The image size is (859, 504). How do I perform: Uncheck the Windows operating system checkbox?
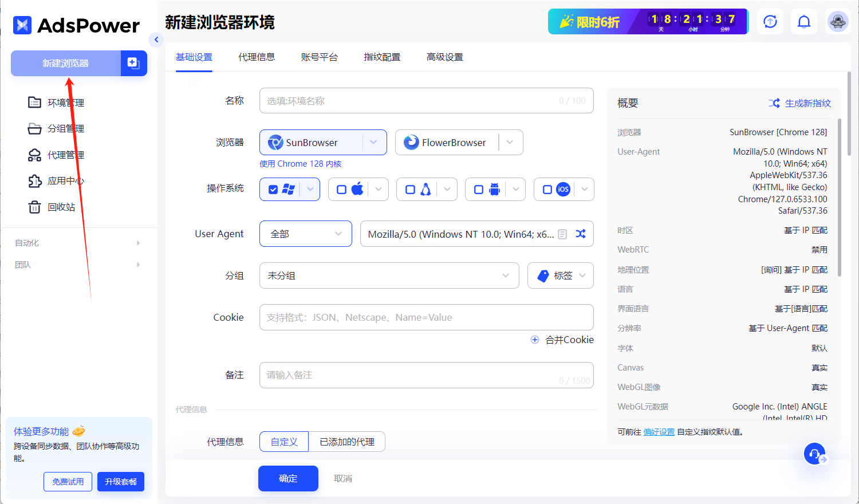click(x=273, y=189)
